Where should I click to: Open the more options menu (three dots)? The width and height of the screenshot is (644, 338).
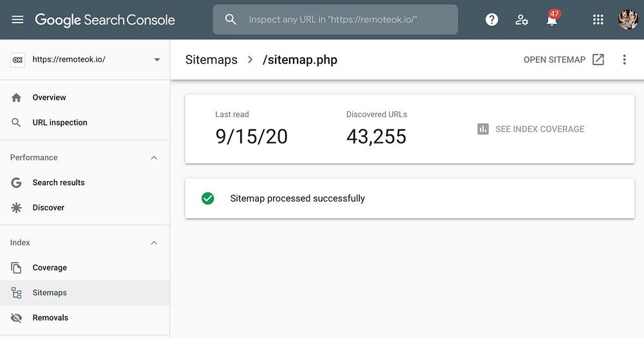[x=624, y=60]
